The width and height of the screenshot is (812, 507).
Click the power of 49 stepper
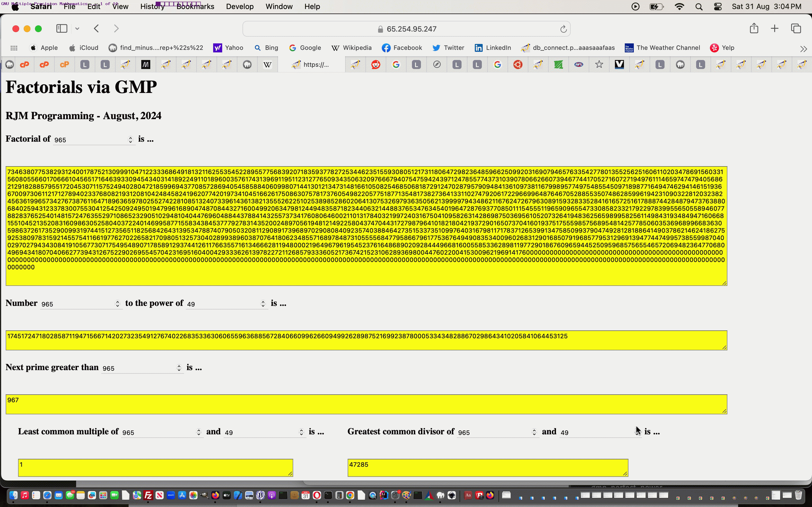tap(263, 304)
